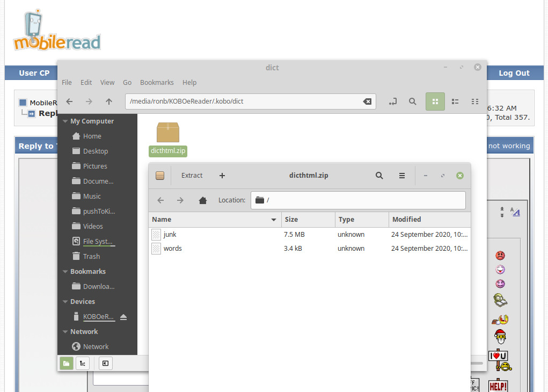
Task: Sort archive by Name column
Action: pos(215,220)
